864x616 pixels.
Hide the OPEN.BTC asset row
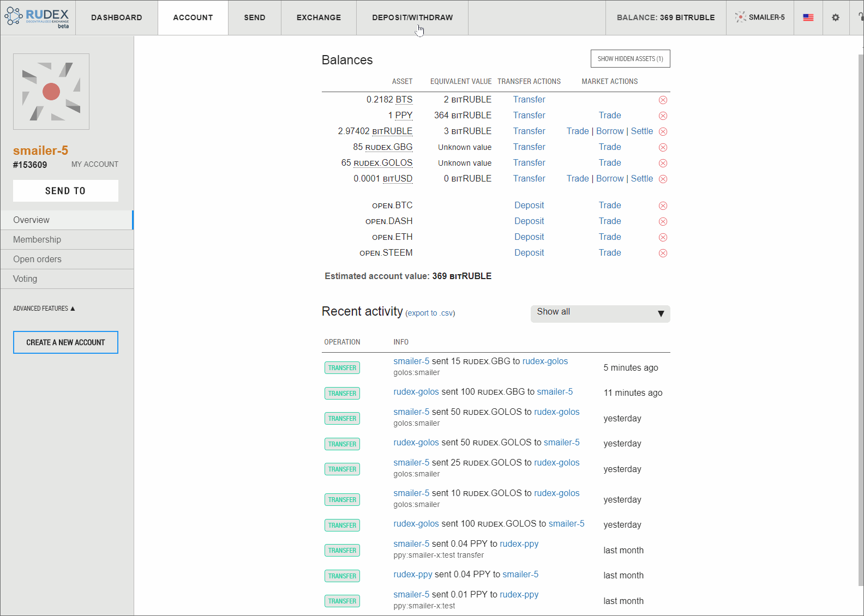[663, 206]
